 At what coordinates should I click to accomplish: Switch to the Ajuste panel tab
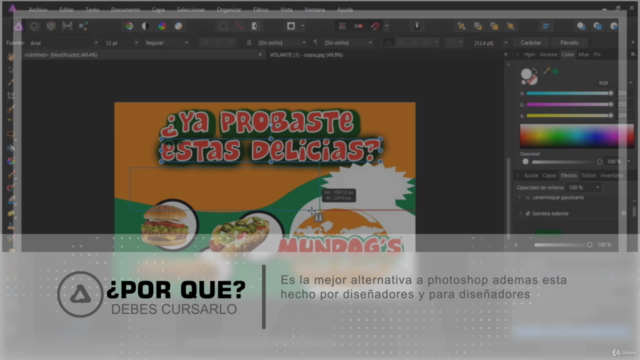point(531,176)
